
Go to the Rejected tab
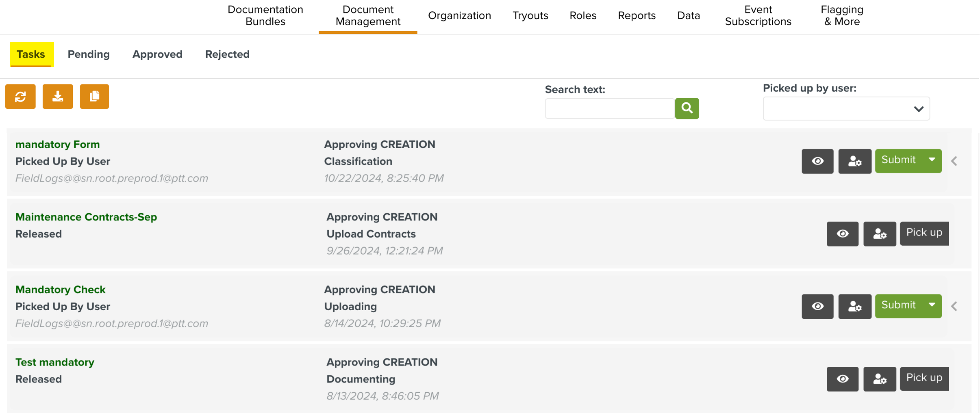coord(227,54)
